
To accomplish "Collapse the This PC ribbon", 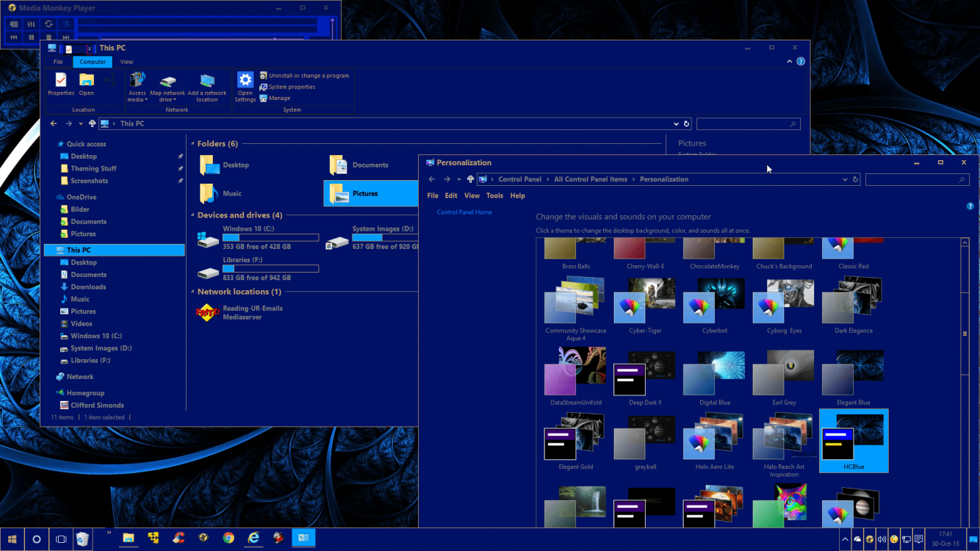I will (790, 62).
